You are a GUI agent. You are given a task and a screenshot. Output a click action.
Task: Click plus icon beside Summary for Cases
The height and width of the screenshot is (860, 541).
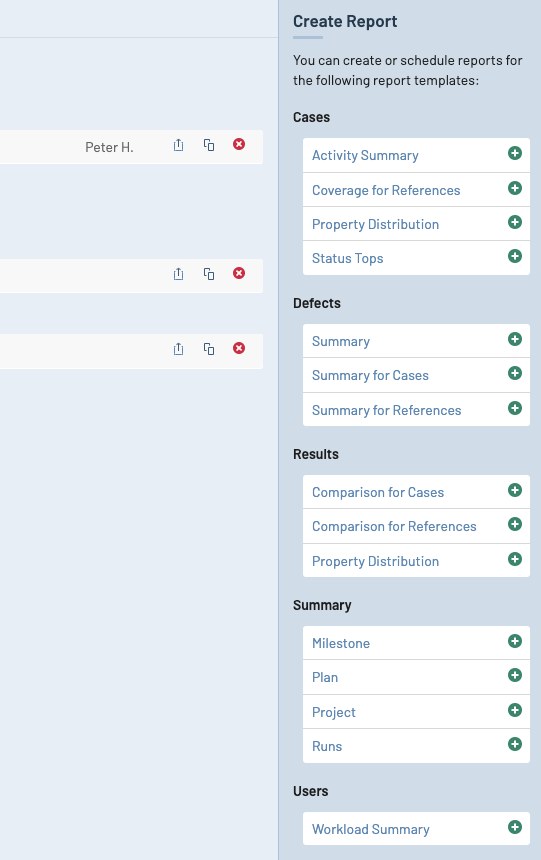click(515, 373)
